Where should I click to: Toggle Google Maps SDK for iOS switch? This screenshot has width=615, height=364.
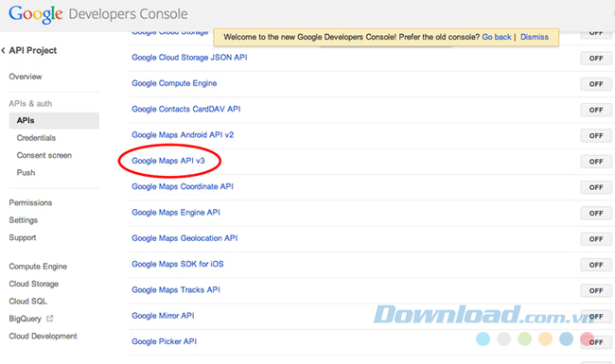point(596,266)
